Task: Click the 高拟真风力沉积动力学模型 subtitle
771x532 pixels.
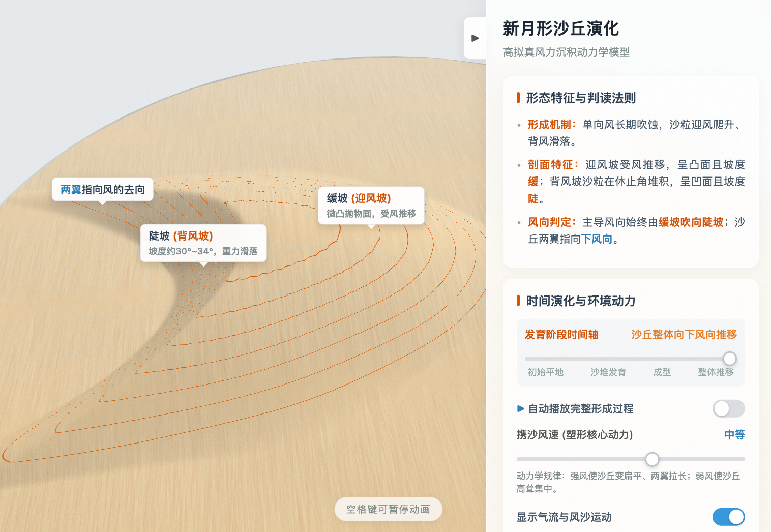Action: tap(566, 52)
